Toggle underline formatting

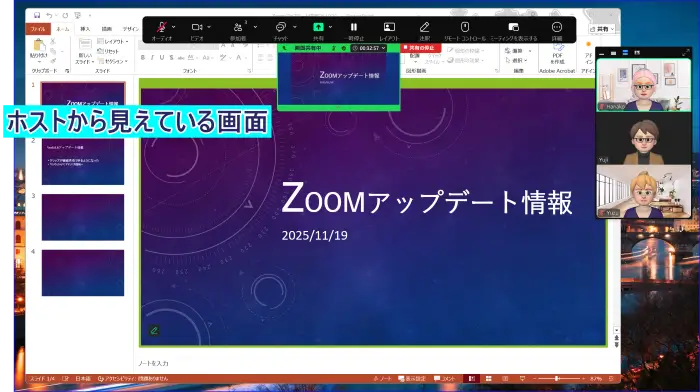[x=162, y=58]
